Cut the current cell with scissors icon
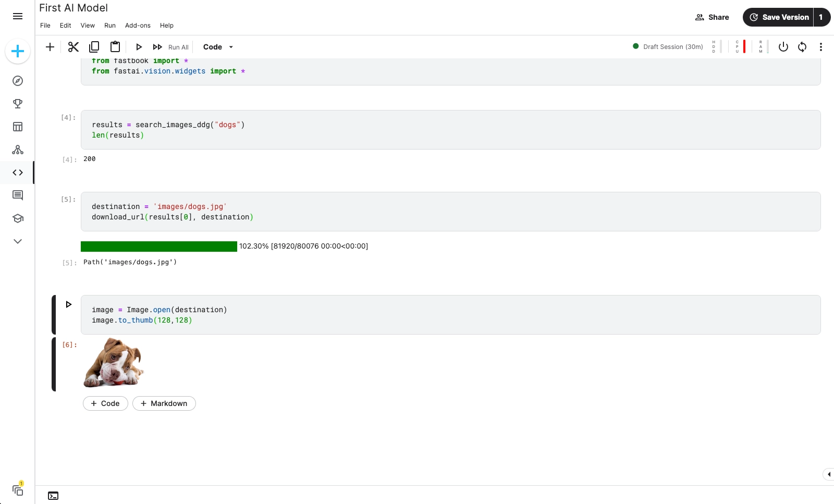This screenshot has width=834, height=504. point(73,47)
